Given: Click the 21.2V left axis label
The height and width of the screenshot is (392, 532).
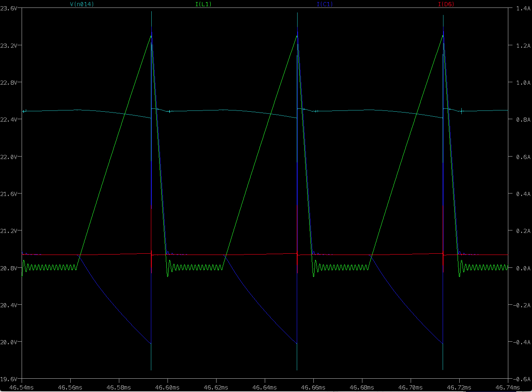Looking at the screenshot, I should click(x=8, y=231).
